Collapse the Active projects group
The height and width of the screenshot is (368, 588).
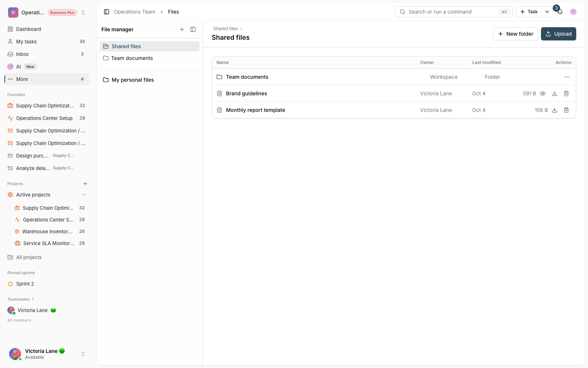point(84,195)
